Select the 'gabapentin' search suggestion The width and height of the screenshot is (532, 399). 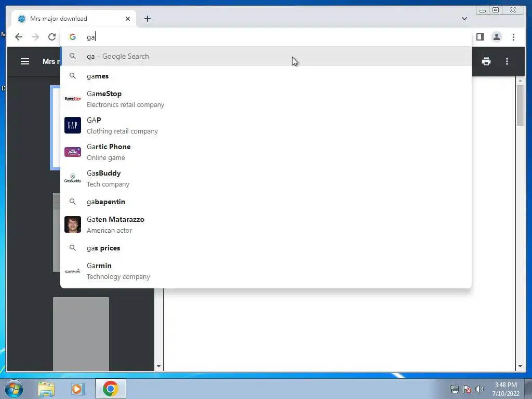point(266,202)
